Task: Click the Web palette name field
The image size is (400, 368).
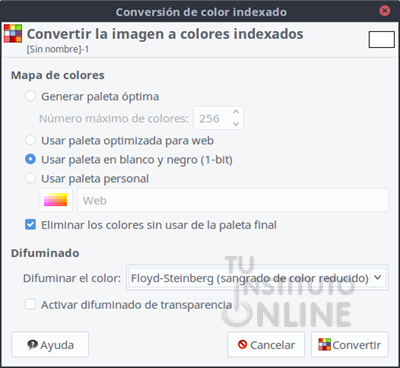Action: pyautogui.click(x=233, y=200)
